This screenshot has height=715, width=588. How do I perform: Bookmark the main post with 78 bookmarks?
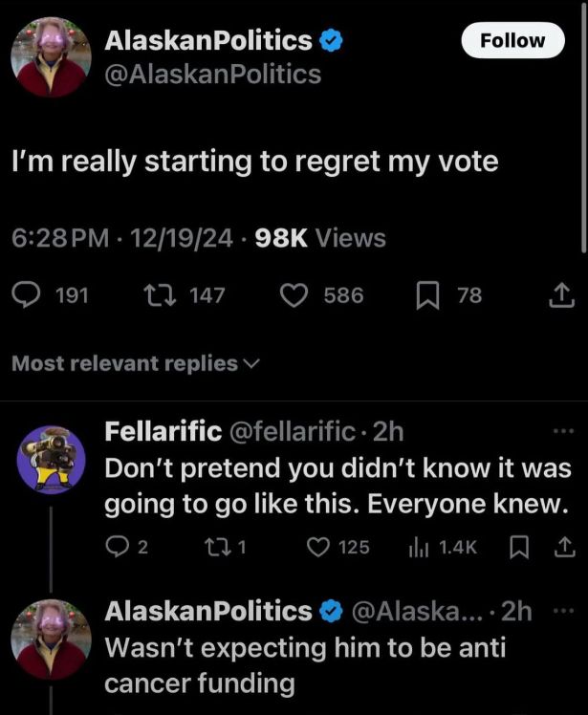coord(429,296)
